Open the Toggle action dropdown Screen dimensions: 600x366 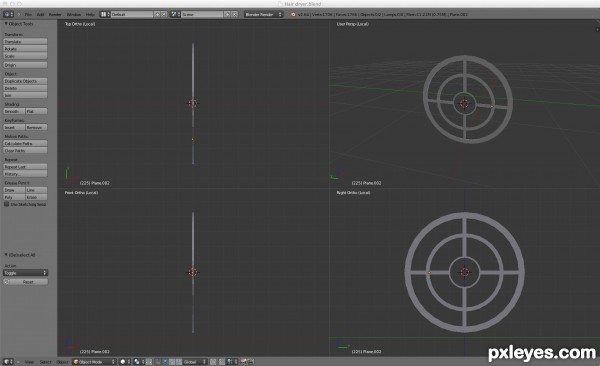25,273
